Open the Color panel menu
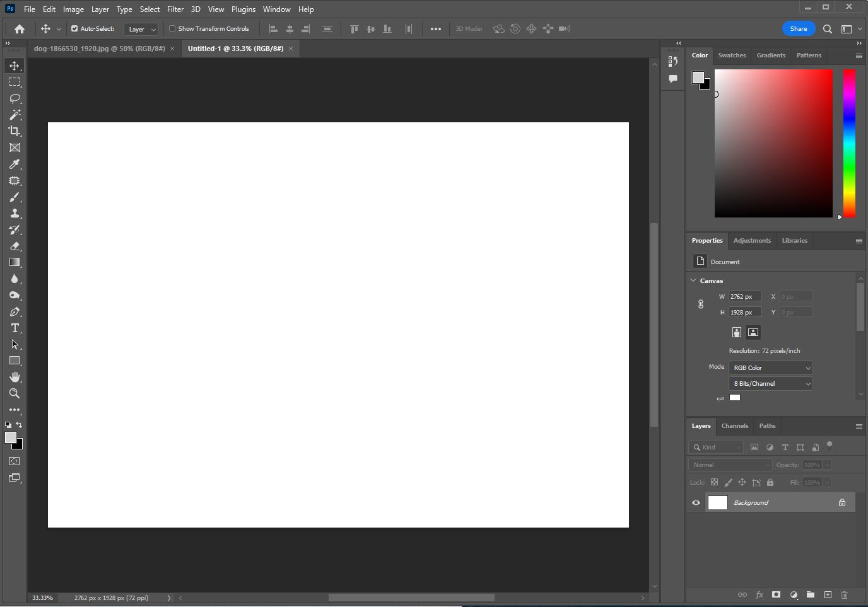868x607 pixels. coord(859,56)
